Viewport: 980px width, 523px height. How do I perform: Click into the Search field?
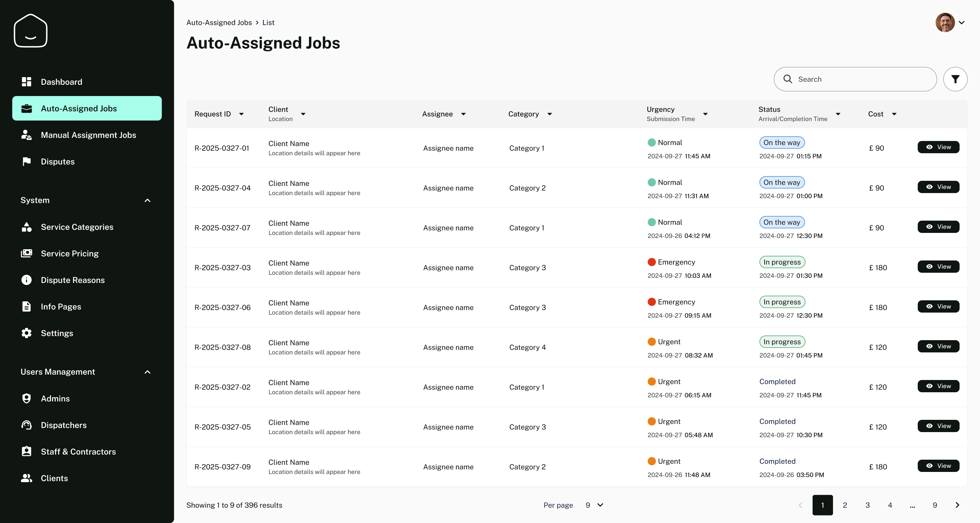click(860, 79)
